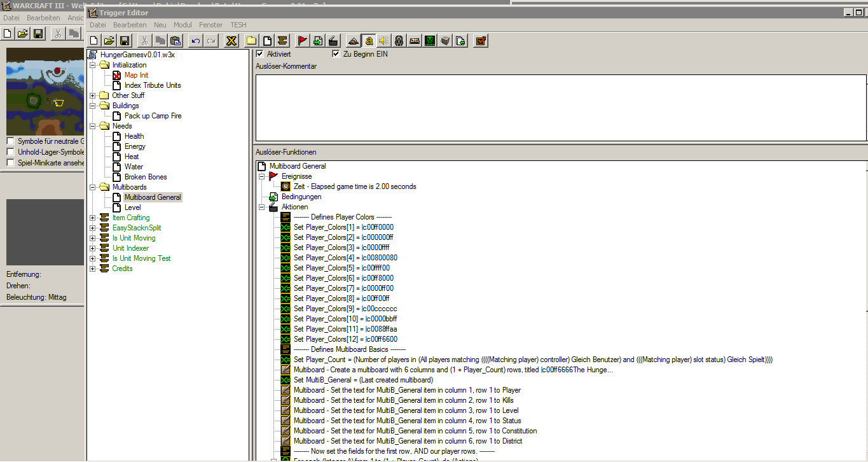Enable Unhold-Lager-Symbole checkbox
Image resolution: width=868 pixels, height=462 pixels.
pos(10,152)
